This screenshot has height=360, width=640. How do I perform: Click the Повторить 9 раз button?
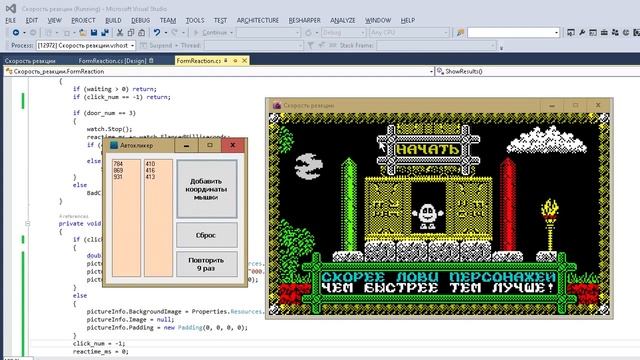[207, 264]
